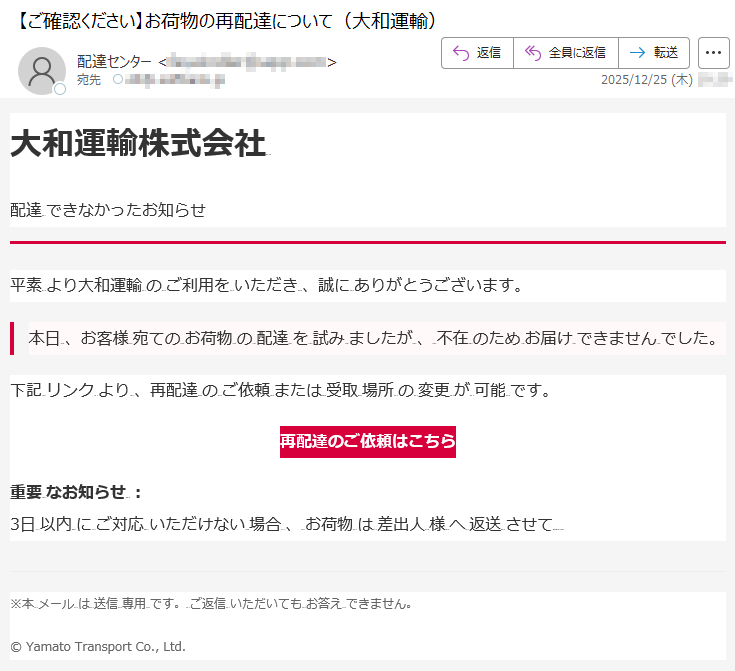735x671 pixels.
Task: Click the recipient's presence indicator circle
Action: tap(118, 79)
